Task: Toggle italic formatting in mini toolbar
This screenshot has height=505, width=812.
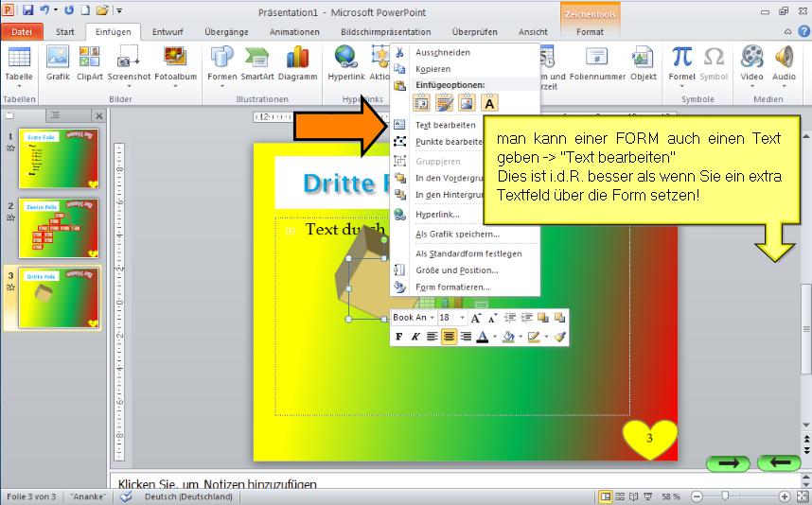Action: pos(415,337)
